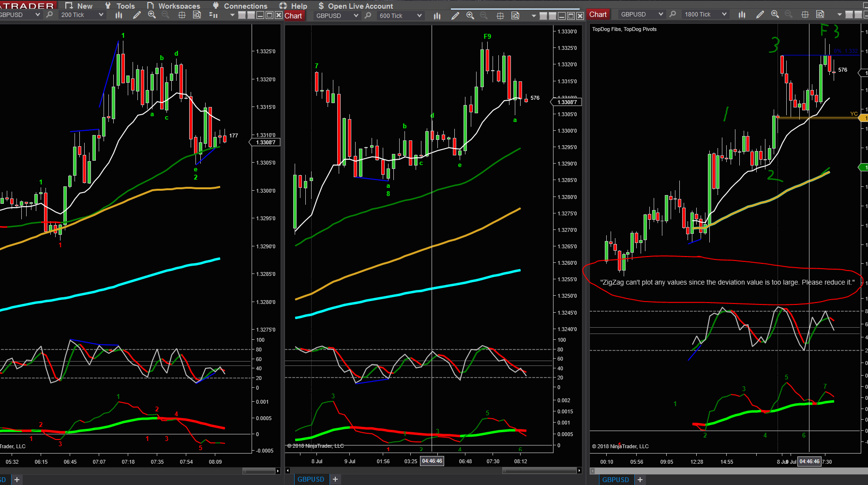This screenshot has width=868, height=485.
Task: Show the data box in 200 Tick chart
Action: (x=197, y=15)
